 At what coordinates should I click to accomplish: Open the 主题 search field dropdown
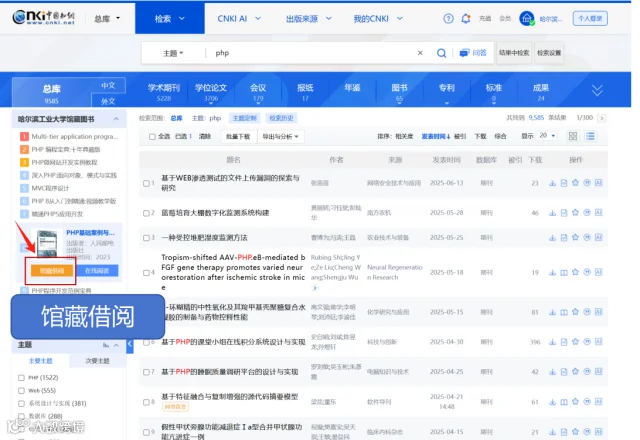point(173,53)
